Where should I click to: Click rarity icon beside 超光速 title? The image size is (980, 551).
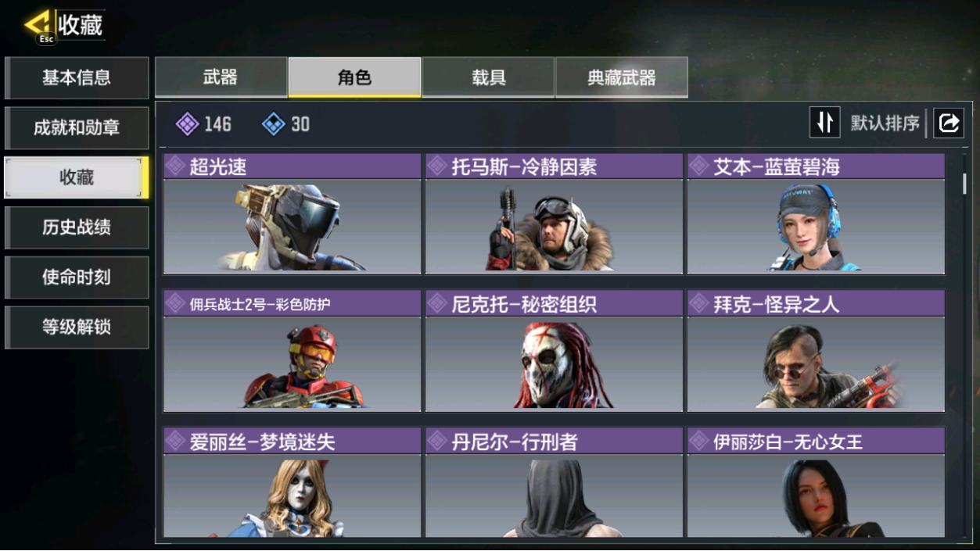(x=175, y=166)
